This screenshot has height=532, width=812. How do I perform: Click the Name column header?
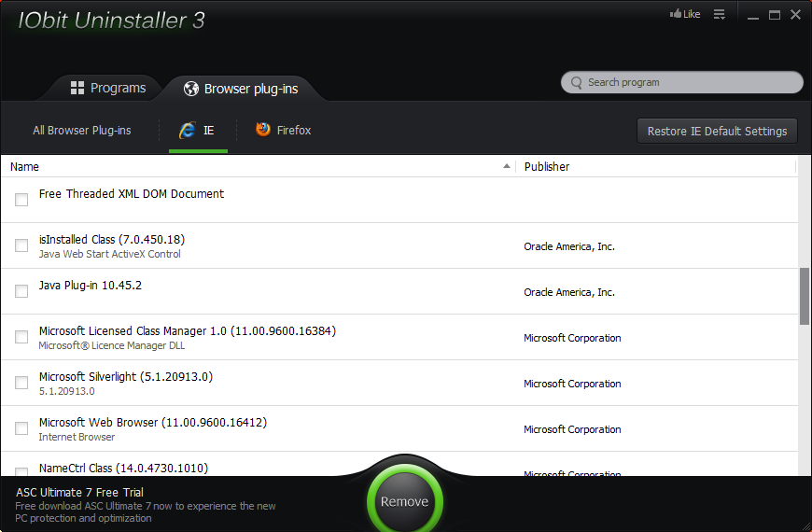[x=24, y=167]
